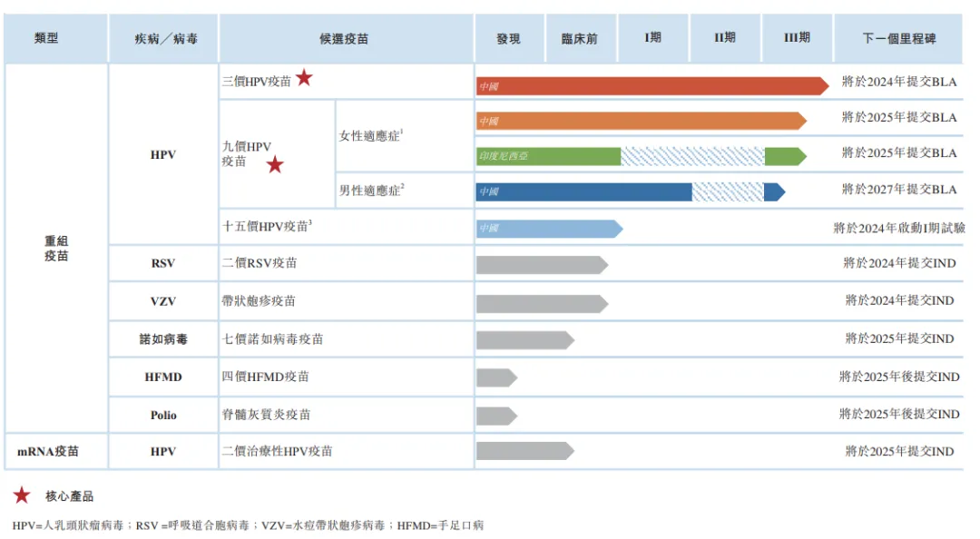Image resolution: width=980 pixels, height=539 pixels.
Task: Select the RSV disease cell
Action: tap(163, 263)
